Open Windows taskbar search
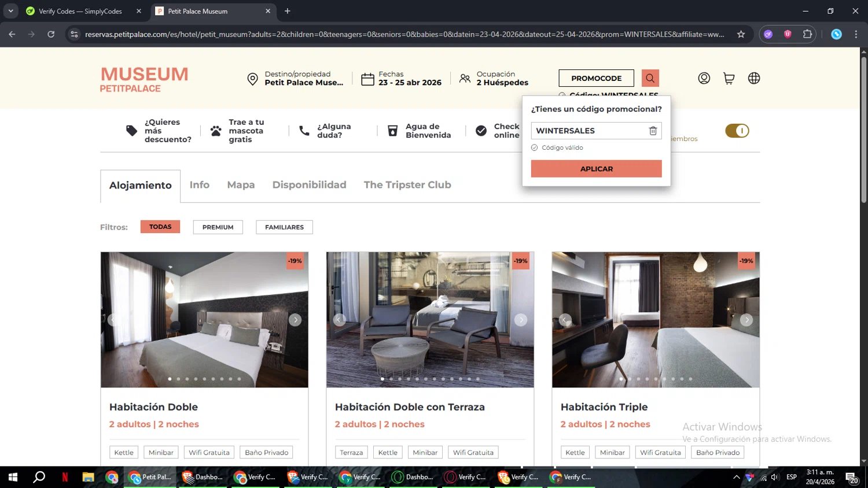 tap(39, 477)
